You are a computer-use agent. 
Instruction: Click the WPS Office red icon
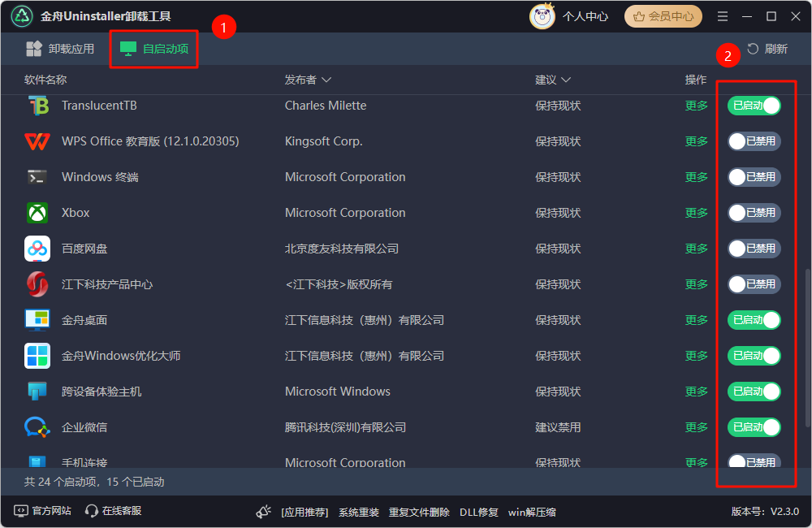point(37,141)
